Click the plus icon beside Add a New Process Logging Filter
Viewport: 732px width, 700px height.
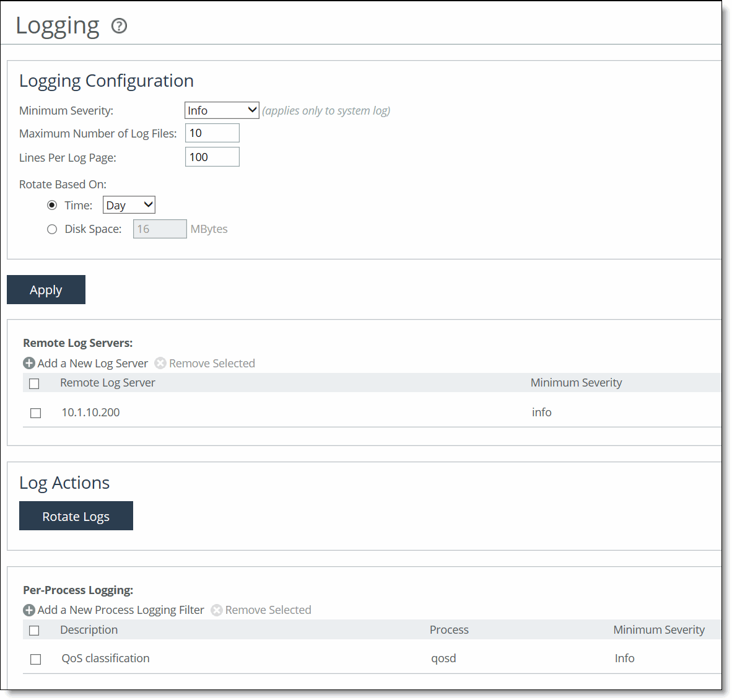(x=28, y=610)
